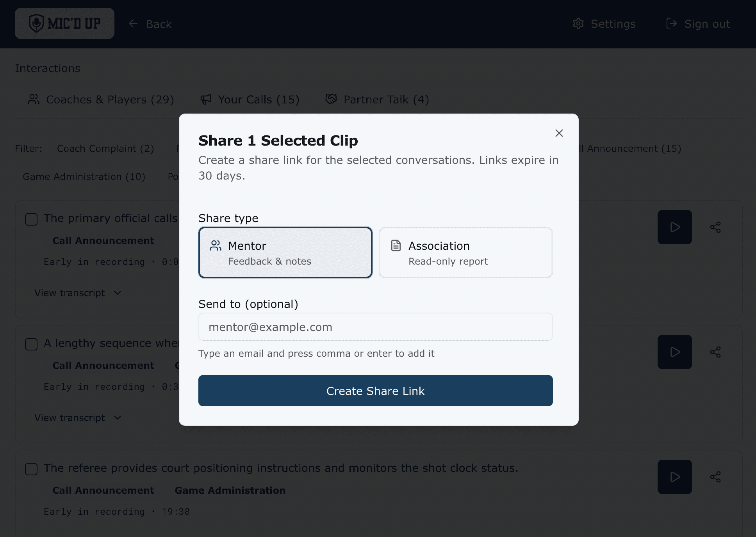Focus the Send to email field
This screenshot has height=537, width=756.
point(375,327)
